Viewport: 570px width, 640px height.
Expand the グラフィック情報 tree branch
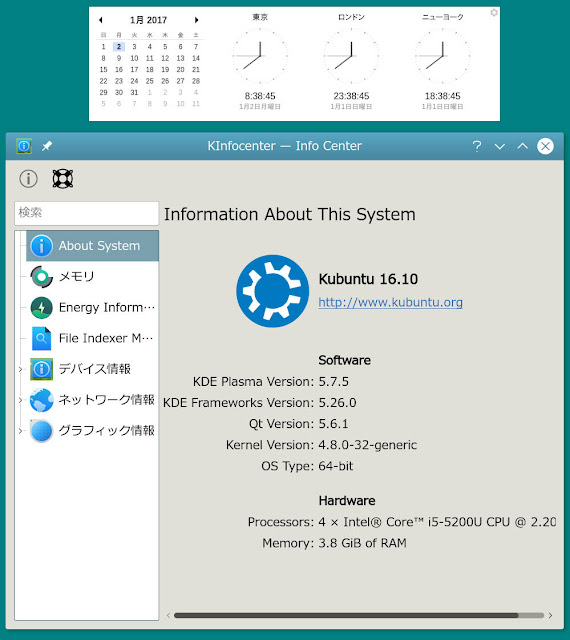tap(20, 431)
